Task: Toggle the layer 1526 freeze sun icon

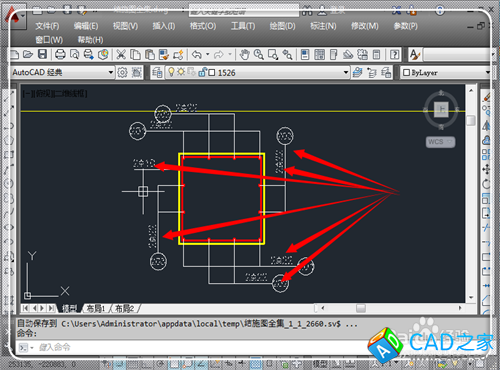Action: point(181,72)
